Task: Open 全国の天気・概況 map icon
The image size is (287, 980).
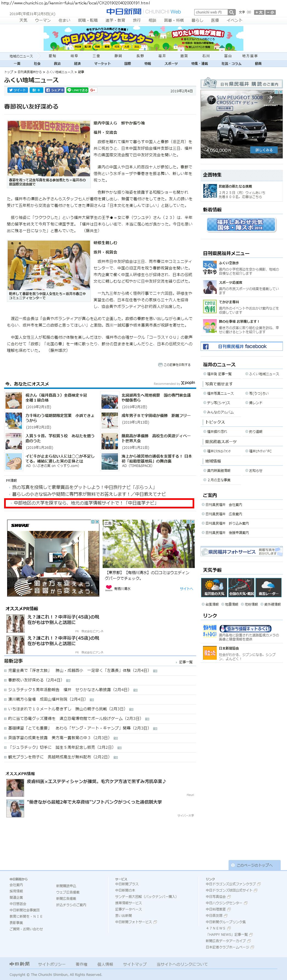Action: click(x=241, y=587)
